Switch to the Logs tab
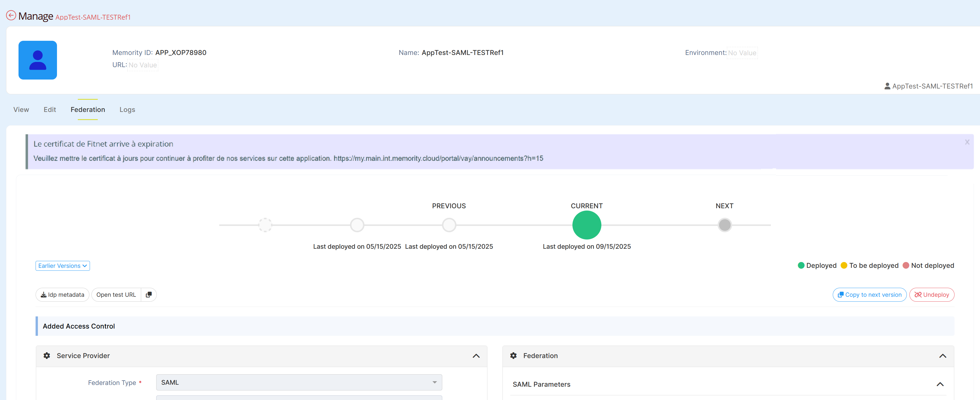Screen dimensions: 980x400 pyautogui.click(x=127, y=110)
